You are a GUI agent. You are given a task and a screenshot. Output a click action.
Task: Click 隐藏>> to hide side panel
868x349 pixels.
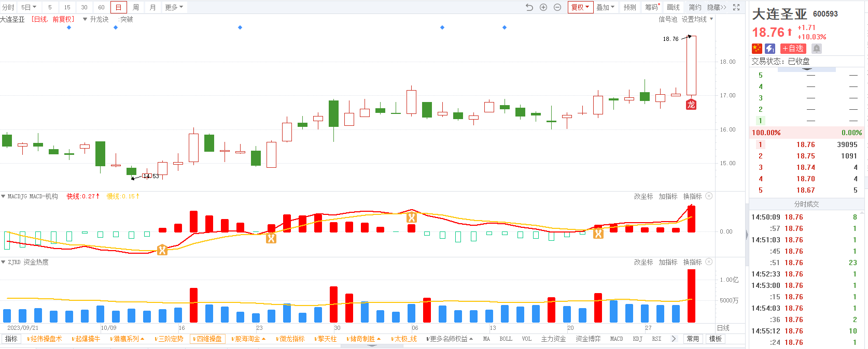717,7
